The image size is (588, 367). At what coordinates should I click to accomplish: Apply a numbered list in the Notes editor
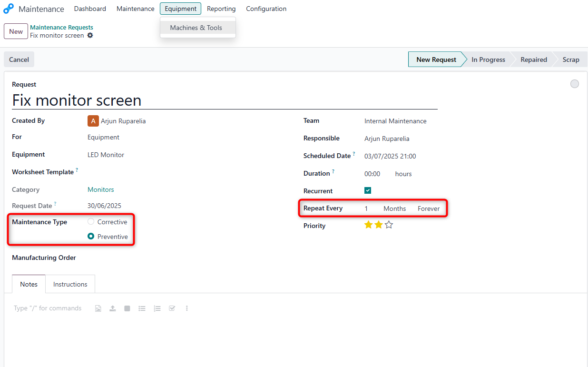click(x=157, y=308)
